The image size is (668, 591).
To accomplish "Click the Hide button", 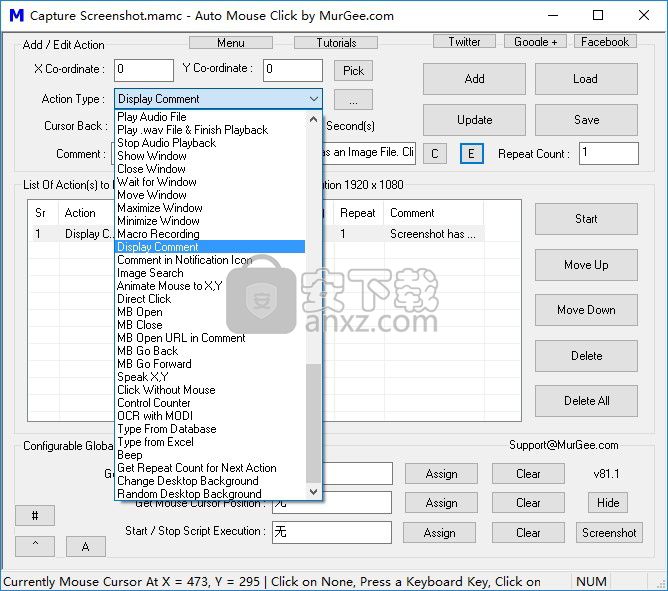I will pyautogui.click(x=608, y=503).
